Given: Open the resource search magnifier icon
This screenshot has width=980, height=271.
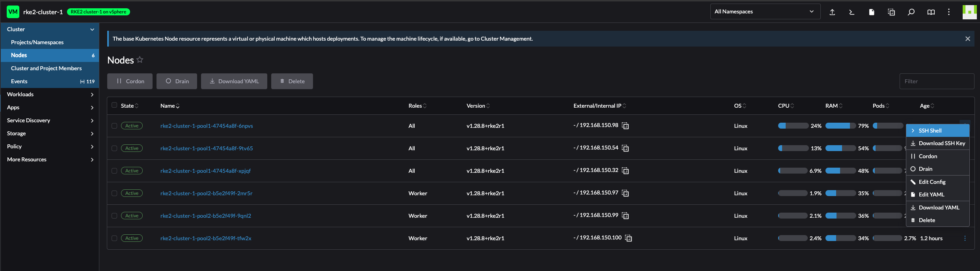Looking at the screenshot, I should point(911,12).
